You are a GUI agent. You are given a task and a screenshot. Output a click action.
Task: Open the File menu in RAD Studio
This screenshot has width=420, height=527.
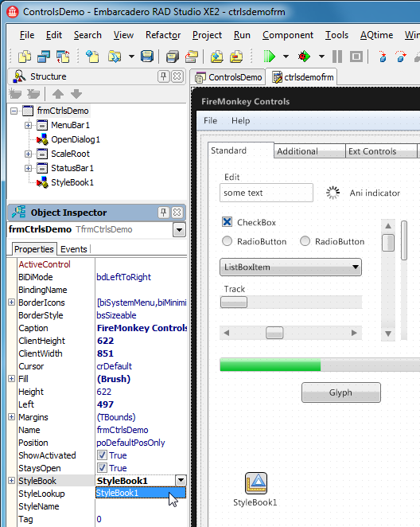(x=27, y=35)
